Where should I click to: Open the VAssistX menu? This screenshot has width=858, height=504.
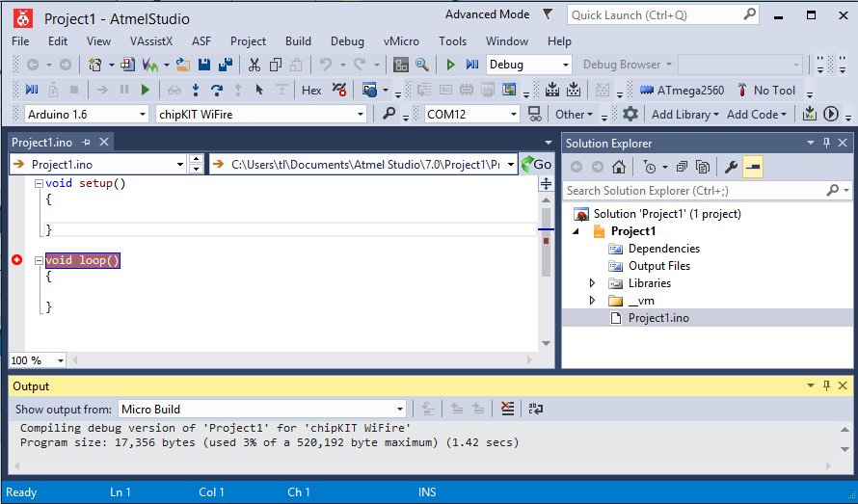(x=151, y=41)
